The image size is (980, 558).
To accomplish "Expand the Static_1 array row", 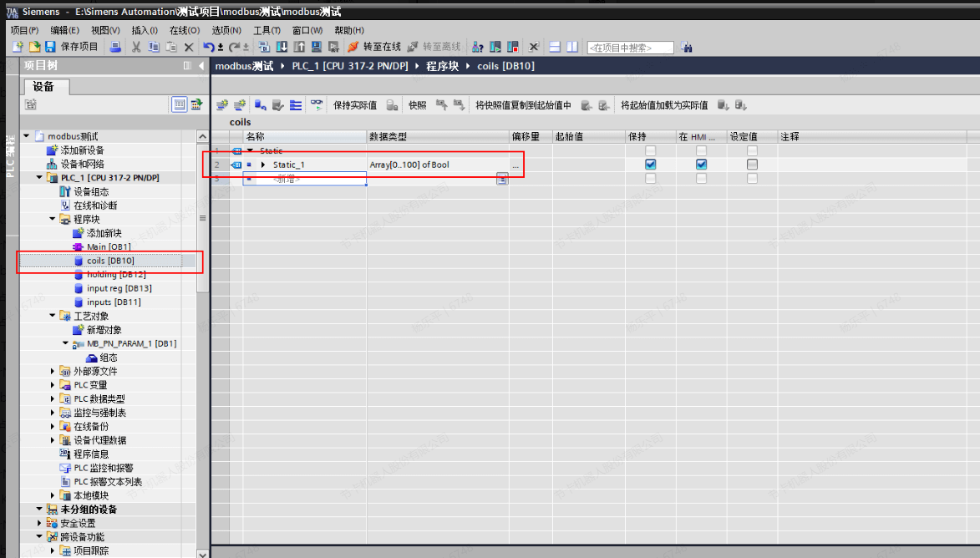I will pyautogui.click(x=263, y=165).
